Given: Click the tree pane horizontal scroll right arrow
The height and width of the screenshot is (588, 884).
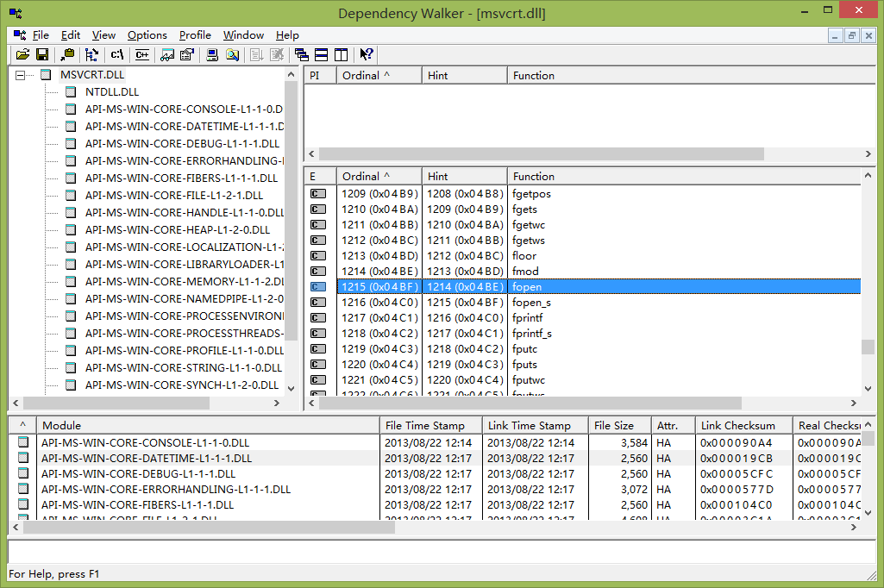Looking at the screenshot, I should click(x=276, y=403).
